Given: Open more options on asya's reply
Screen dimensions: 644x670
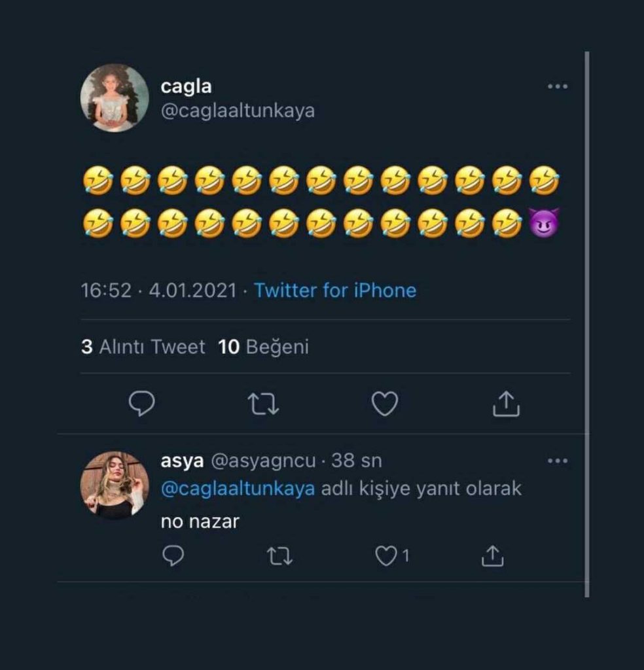Looking at the screenshot, I should [557, 461].
